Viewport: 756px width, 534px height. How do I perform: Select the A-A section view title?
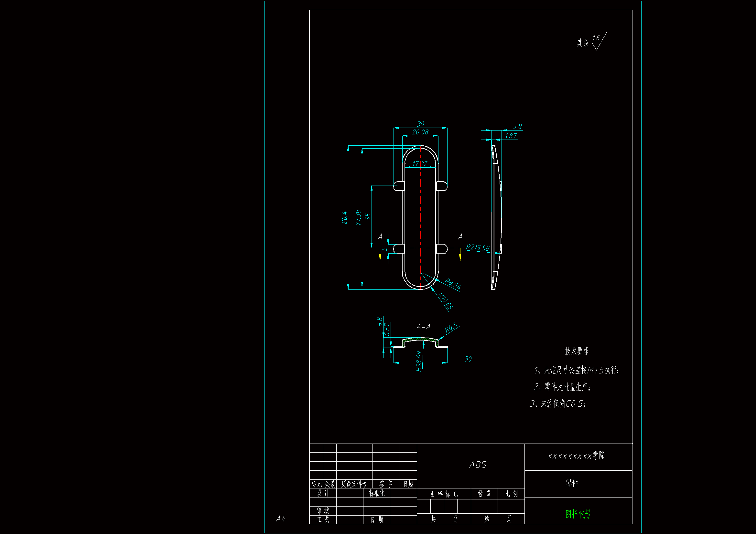click(x=423, y=327)
